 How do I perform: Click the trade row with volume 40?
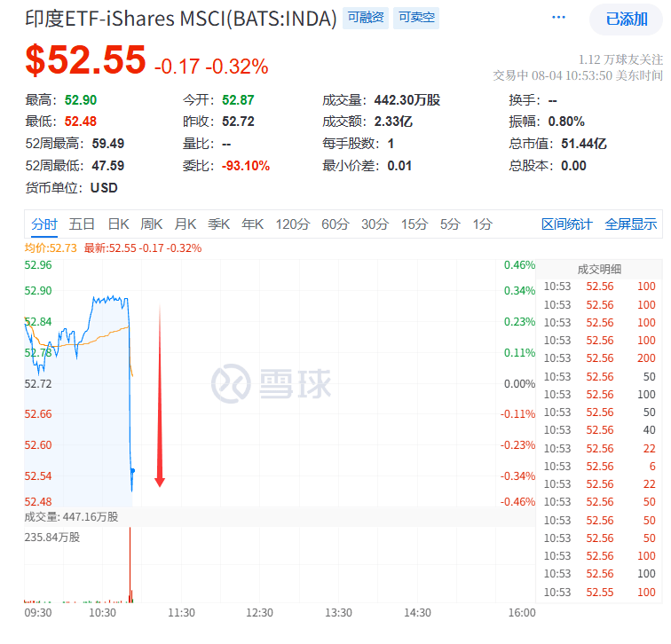599,429
